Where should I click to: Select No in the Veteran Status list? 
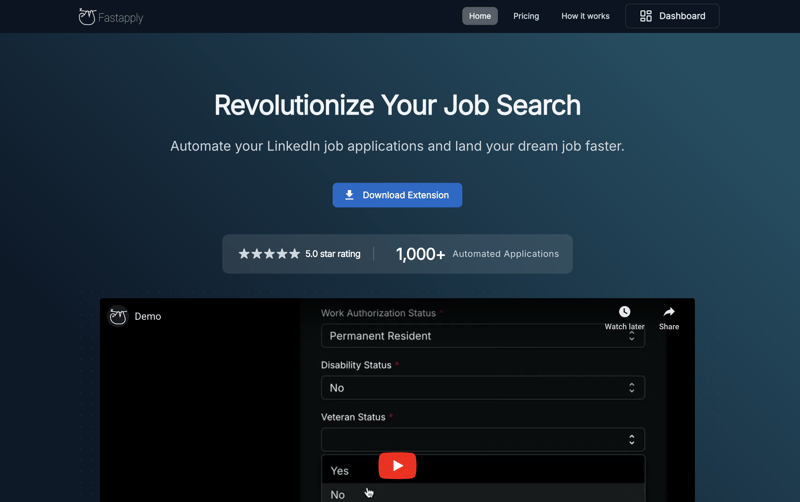pos(483,493)
